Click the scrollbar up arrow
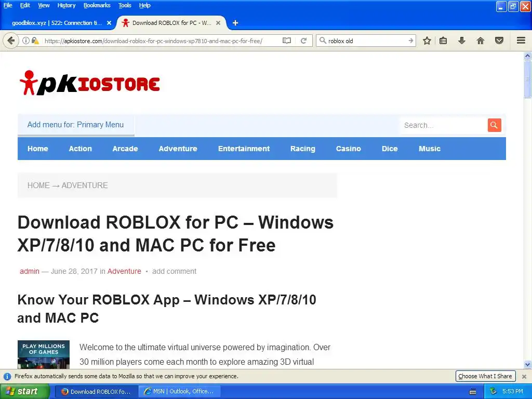This screenshot has width=532, height=399. [x=527, y=56]
